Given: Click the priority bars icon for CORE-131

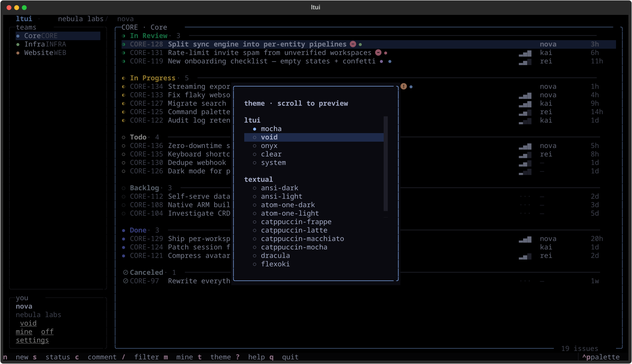Looking at the screenshot, I should [525, 54].
